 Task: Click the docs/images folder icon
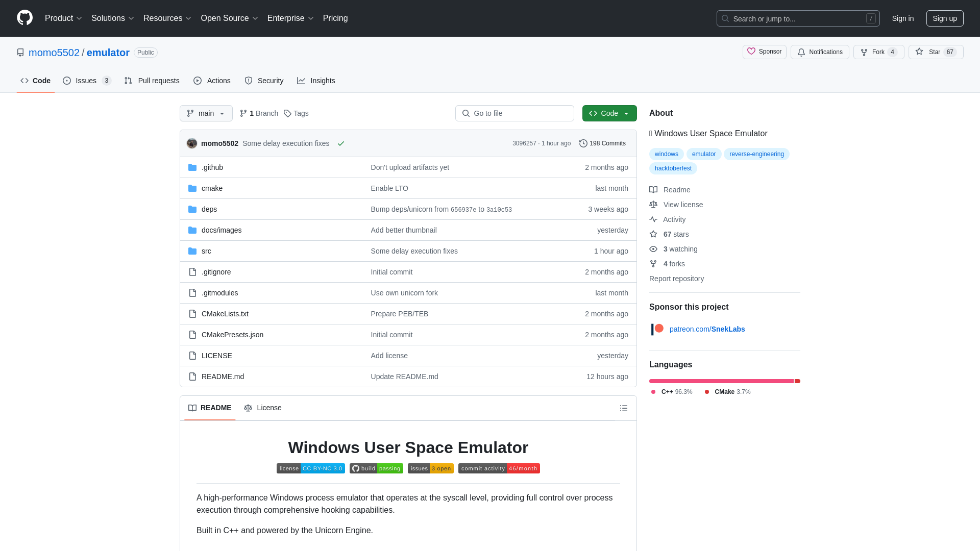(x=192, y=230)
